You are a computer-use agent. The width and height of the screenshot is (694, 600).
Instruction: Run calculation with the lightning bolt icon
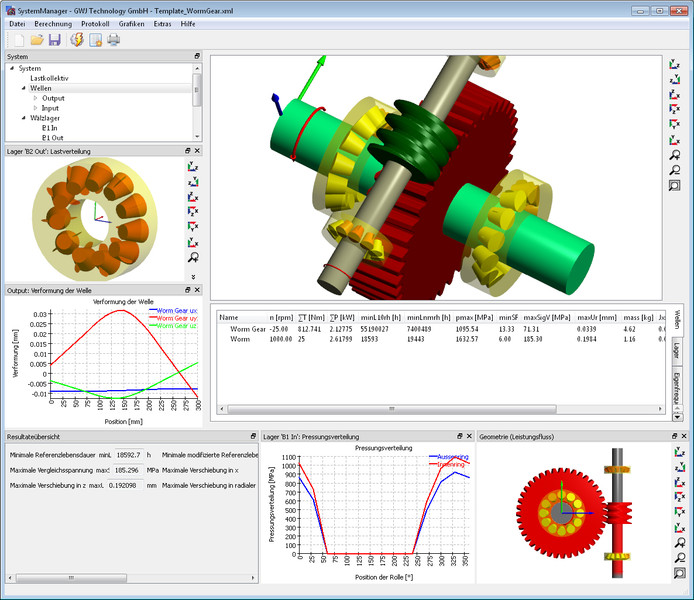pos(77,40)
